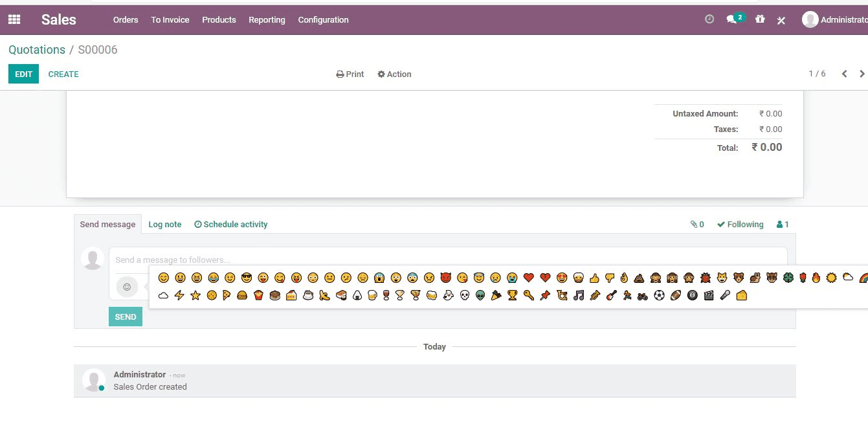Click the SEND button
The image size is (868, 424).
(x=126, y=317)
